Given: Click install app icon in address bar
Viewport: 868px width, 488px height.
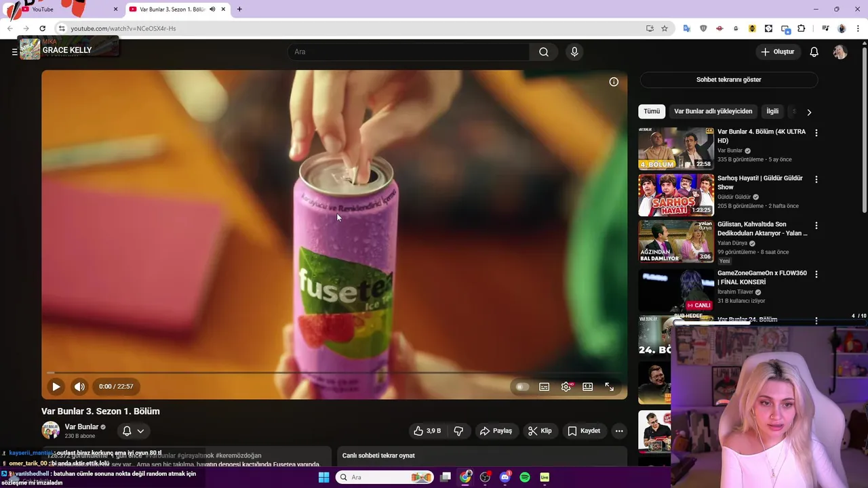Looking at the screenshot, I should 650,28.
